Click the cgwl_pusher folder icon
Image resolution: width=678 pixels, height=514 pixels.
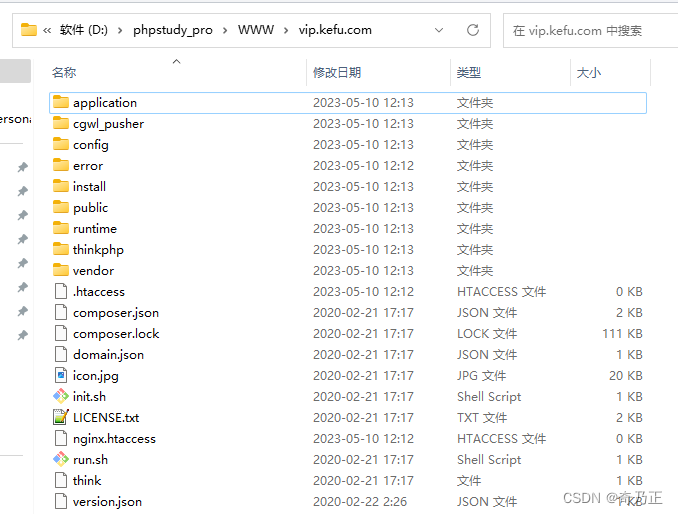[x=61, y=124]
